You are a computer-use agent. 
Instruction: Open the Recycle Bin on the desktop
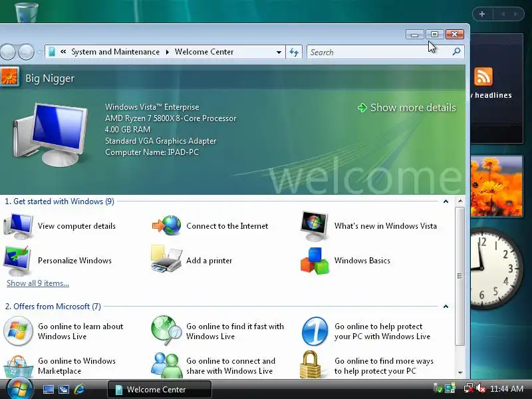tap(27, 12)
